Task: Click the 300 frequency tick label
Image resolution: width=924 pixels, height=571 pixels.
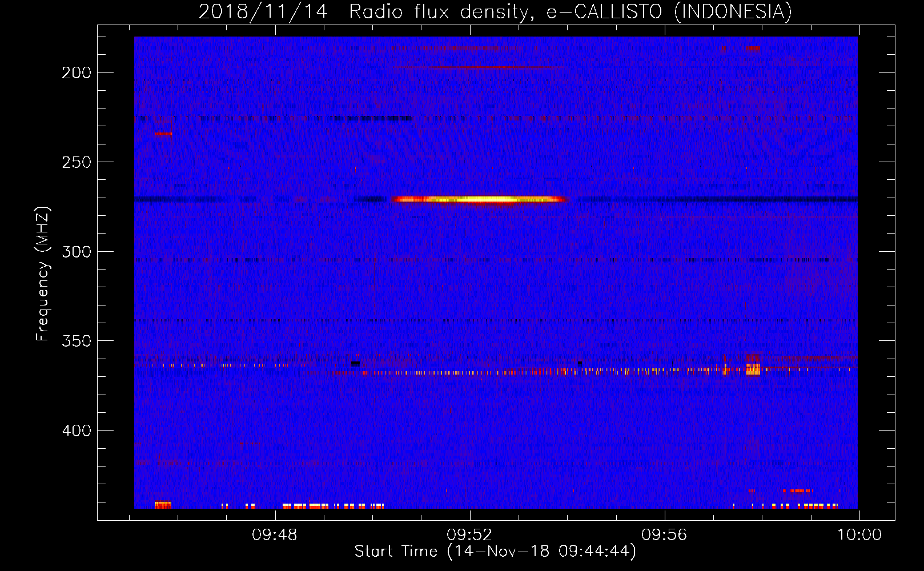Action: (x=77, y=252)
